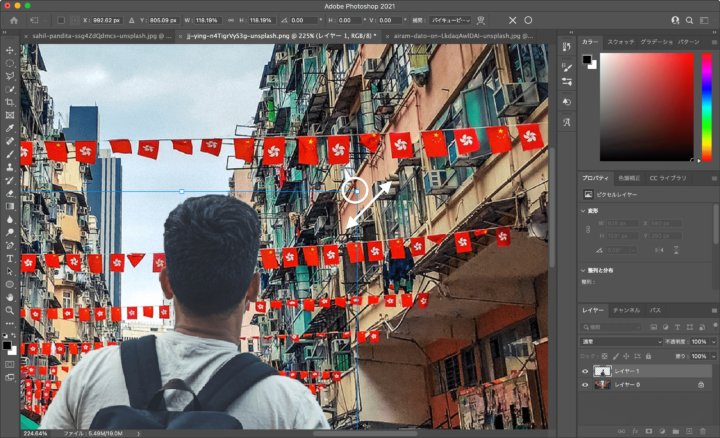Open the layer opacity dropdown arrow
The height and width of the screenshot is (438, 720).
713,342
